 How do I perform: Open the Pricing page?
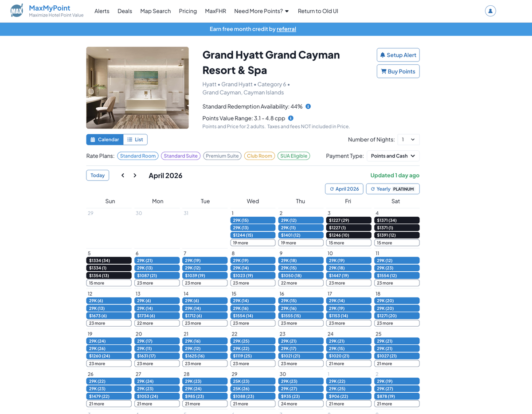[x=188, y=11]
